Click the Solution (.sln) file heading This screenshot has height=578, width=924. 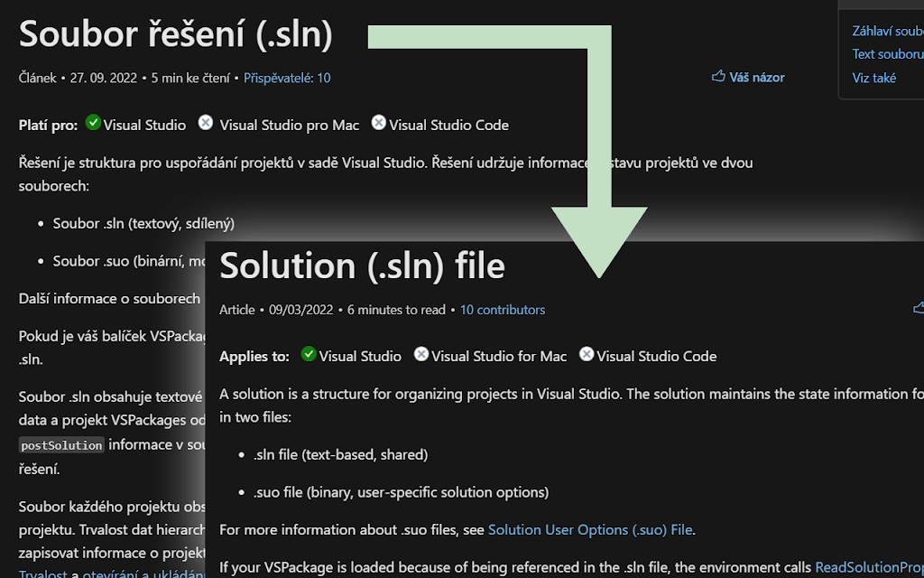pos(362,266)
